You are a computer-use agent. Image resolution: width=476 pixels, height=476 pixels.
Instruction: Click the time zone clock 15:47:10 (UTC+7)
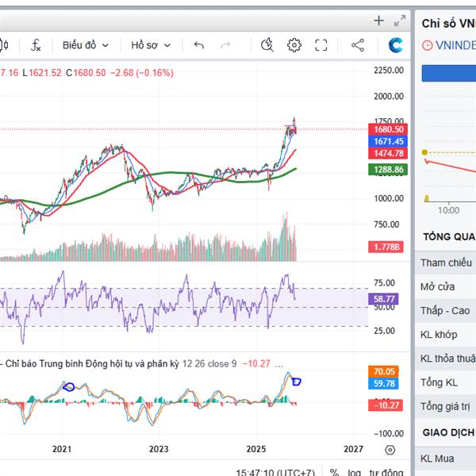(x=274, y=473)
